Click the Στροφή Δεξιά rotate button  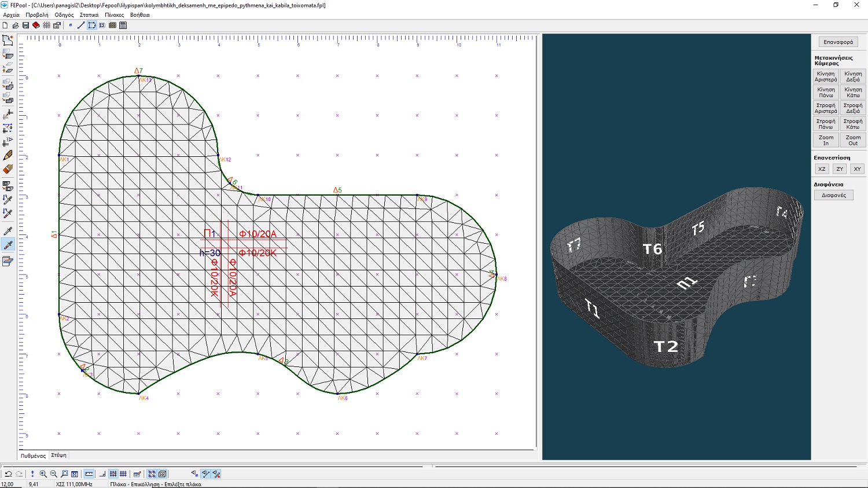tap(853, 108)
